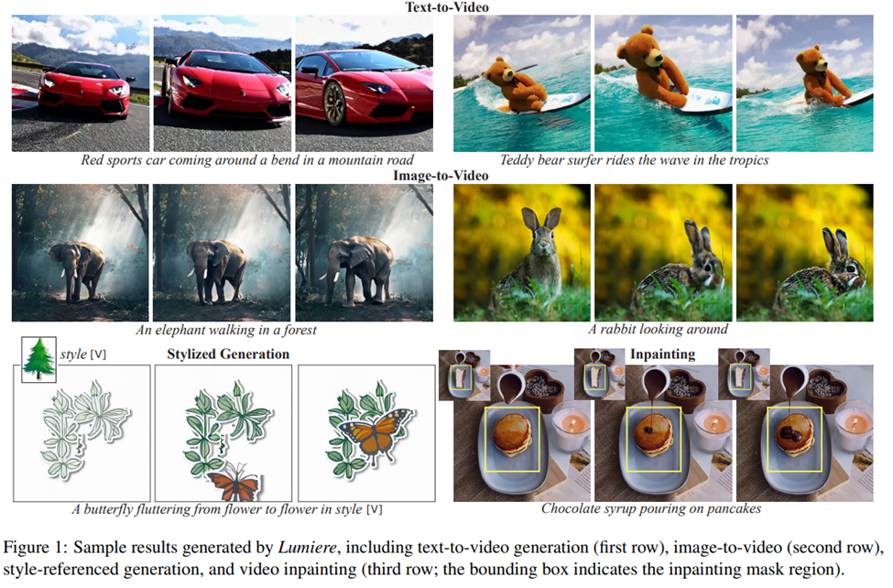
Task: Open the frame with butterfly on leaves
Action: [x=366, y=433]
